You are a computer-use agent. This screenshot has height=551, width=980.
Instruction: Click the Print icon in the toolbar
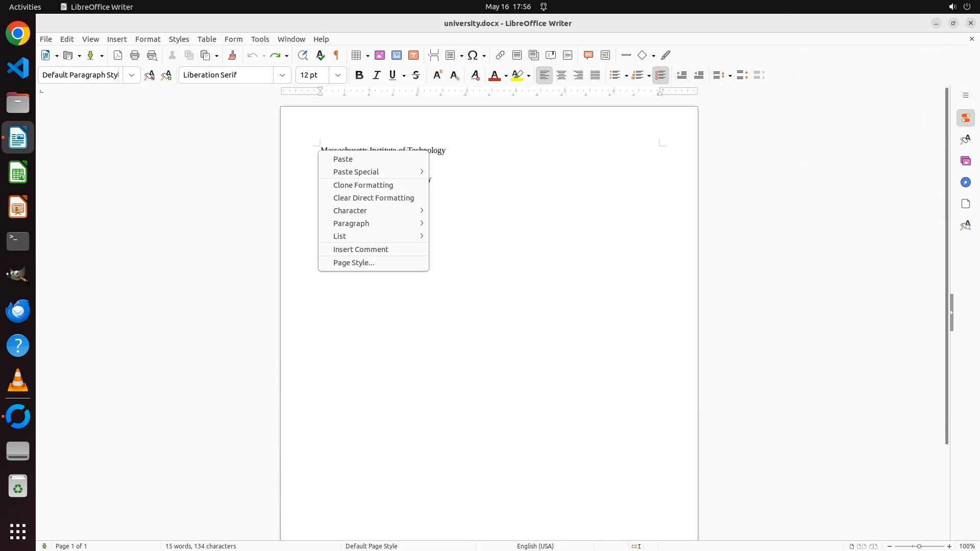coord(135,56)
